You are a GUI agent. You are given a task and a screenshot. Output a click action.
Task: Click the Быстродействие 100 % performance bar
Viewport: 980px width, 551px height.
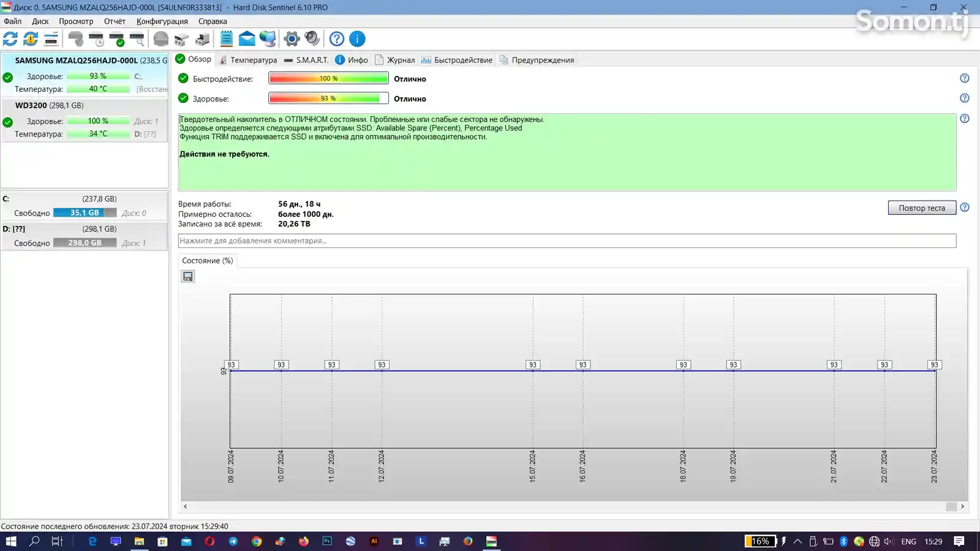[x=328, y=78]
